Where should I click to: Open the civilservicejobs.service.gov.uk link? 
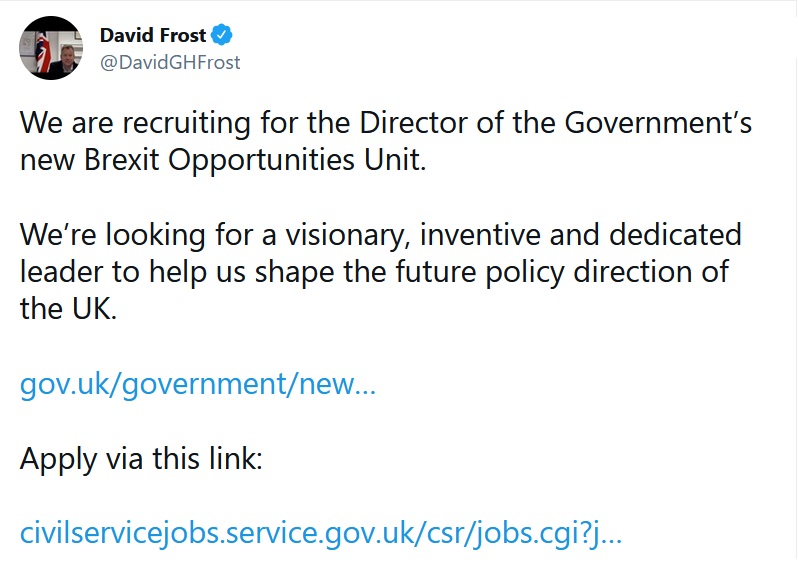321,531
